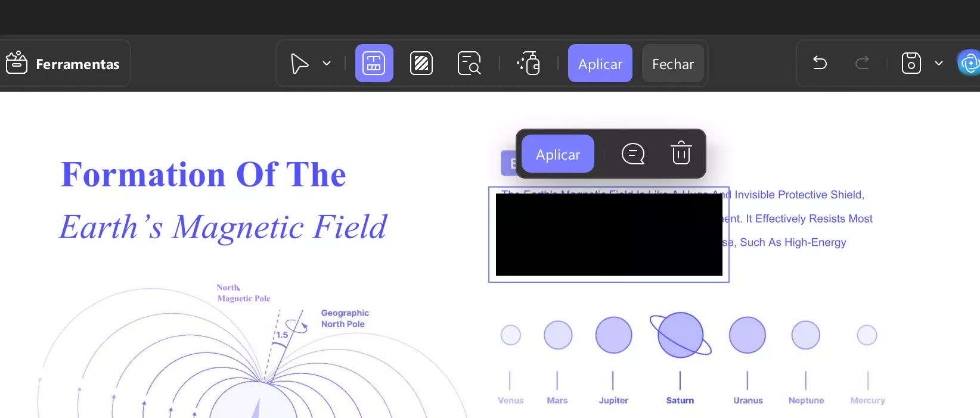This screenshot has width=980, height=418.
Task: Click the Venus label
Action: [x=511, y=400]
